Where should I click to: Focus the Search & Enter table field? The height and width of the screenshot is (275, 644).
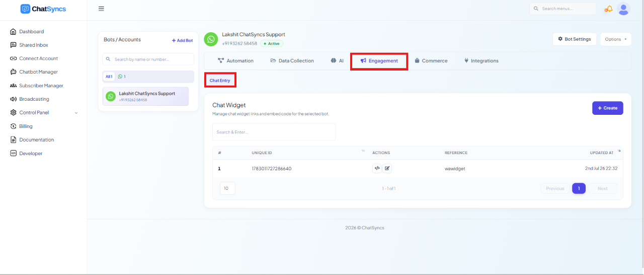[x=274, y=132]
